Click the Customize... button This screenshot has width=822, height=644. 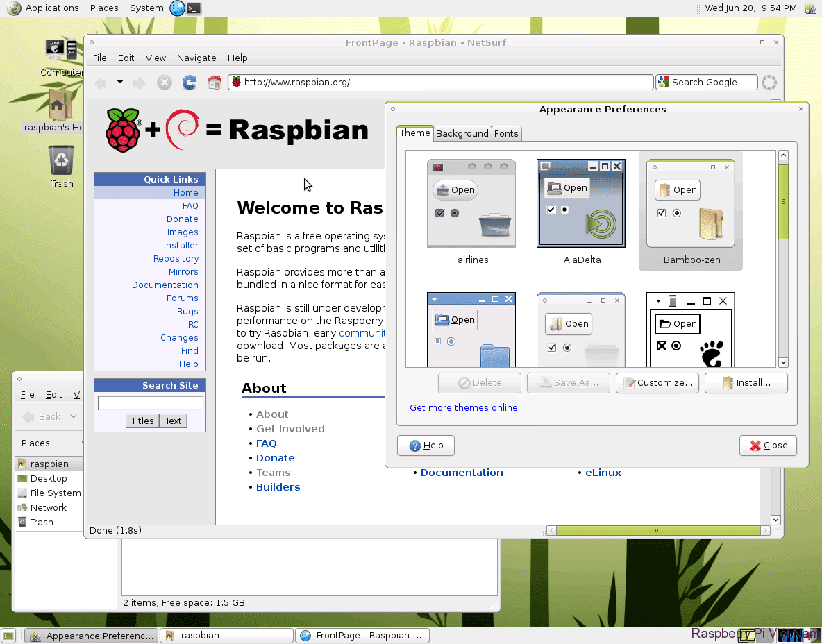coord(657,383)
